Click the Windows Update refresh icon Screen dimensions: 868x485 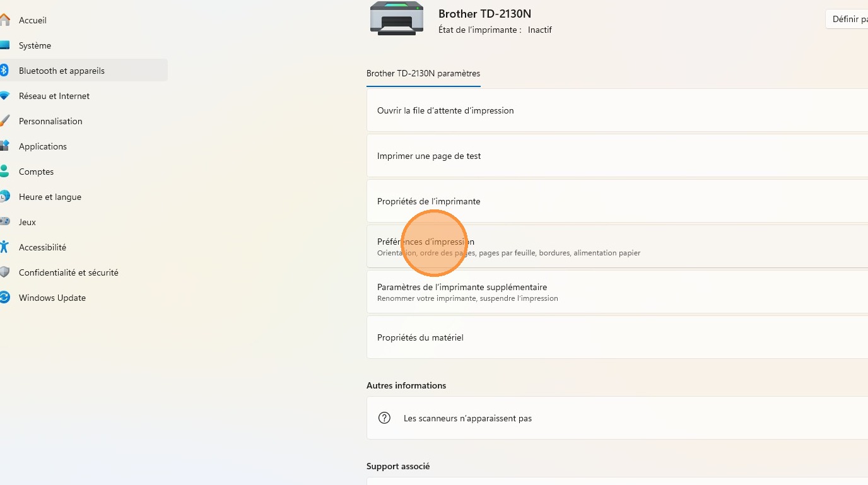coord(4,298)
